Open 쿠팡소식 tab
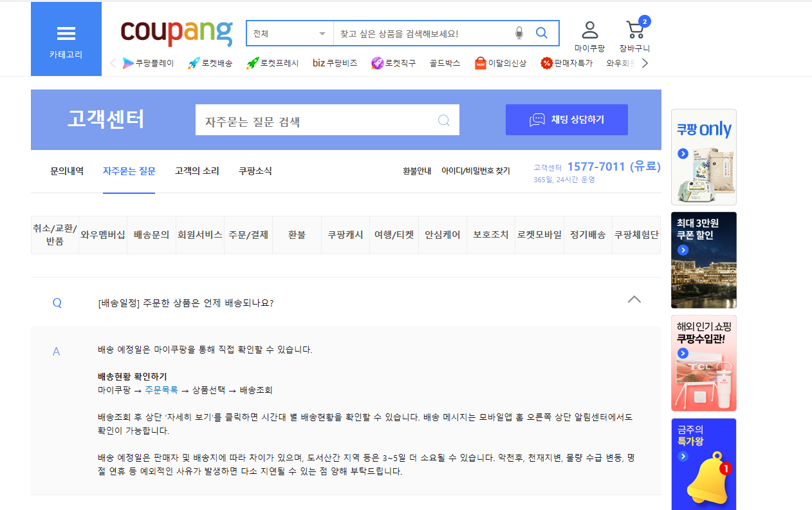Viewport: 812px width, 510px height. tap(255, 171)
